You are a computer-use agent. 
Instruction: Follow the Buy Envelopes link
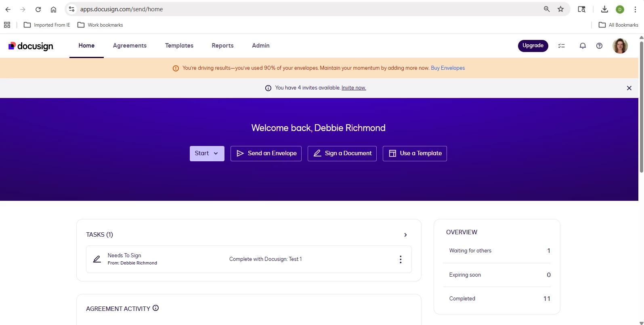click(x=448, y=68)
